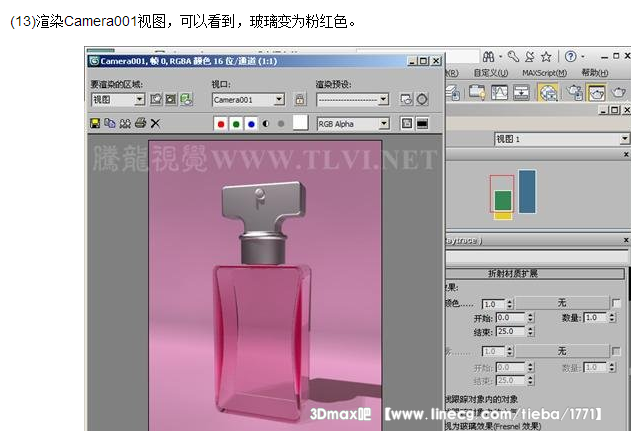Clone the rendered frame window
The height and width of the screenshot is (431, 631).
[x=125, y=124]
